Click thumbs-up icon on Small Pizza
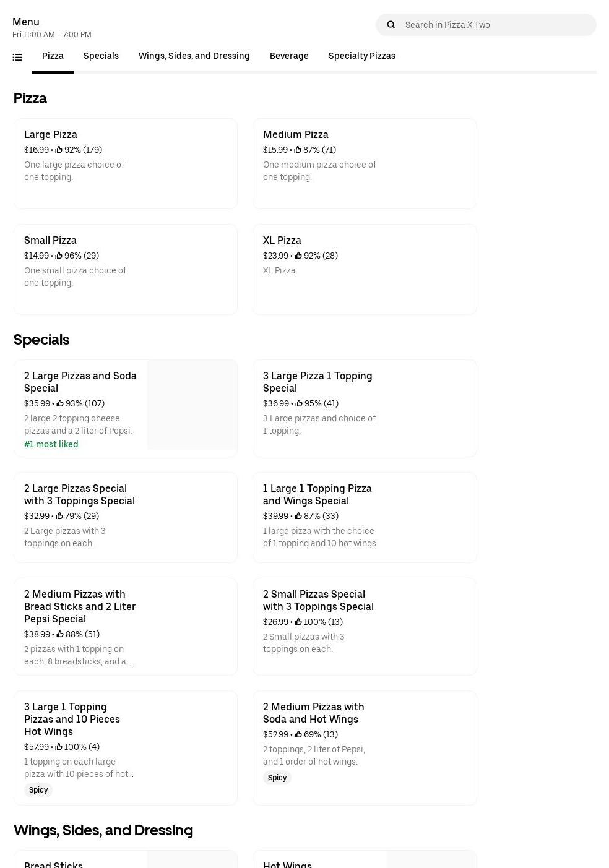 [x=59, y=256]
